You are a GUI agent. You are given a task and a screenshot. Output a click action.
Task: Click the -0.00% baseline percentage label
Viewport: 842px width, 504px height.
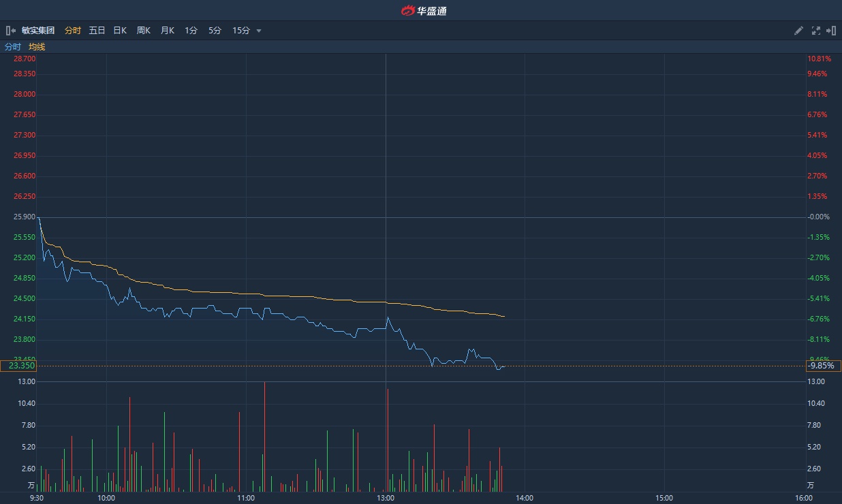(820, 217)
